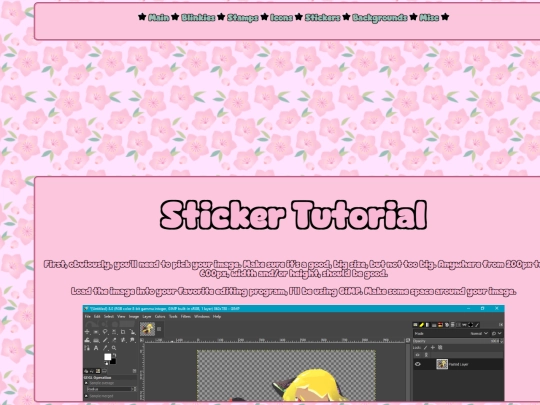Select the Paintbrush tool in GIMP toolbox
Image resolution: width=540 pixels, height=405 pixels.
[x=105, y=340]
